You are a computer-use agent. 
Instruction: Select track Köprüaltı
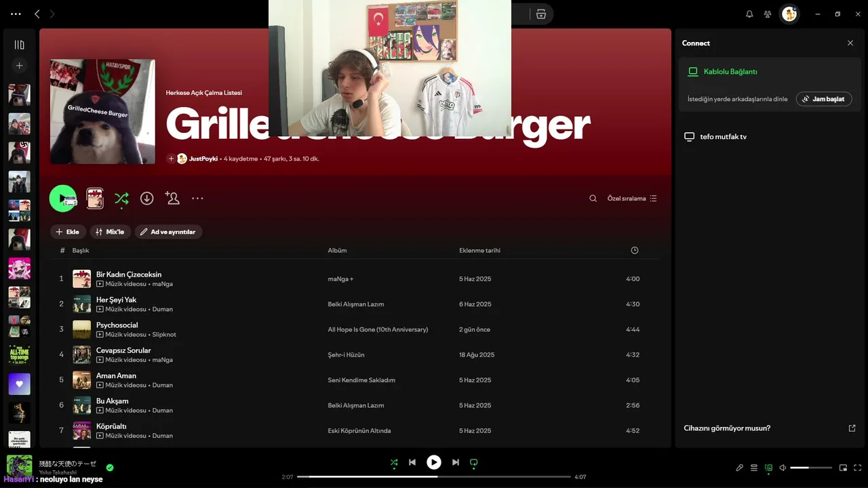355,430
